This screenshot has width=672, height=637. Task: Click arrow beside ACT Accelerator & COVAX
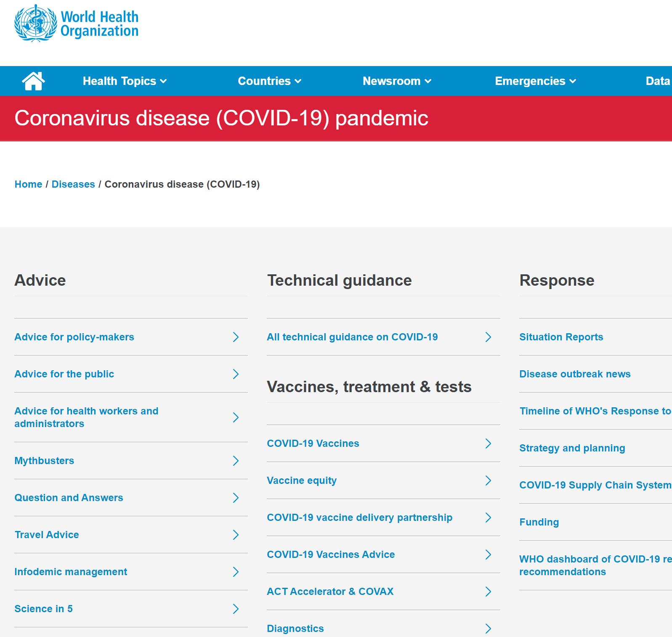point(488,592)
